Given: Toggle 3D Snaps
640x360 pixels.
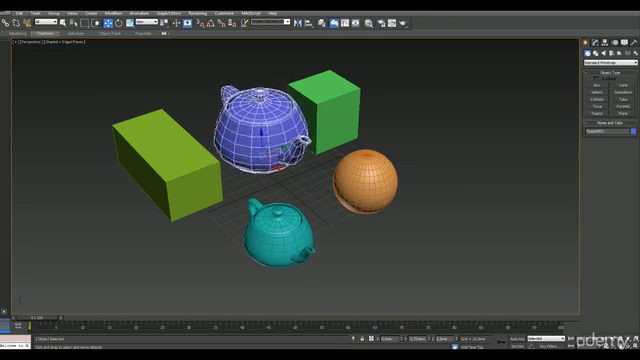Looking at the screenshot, I should [x=200, y=23].
